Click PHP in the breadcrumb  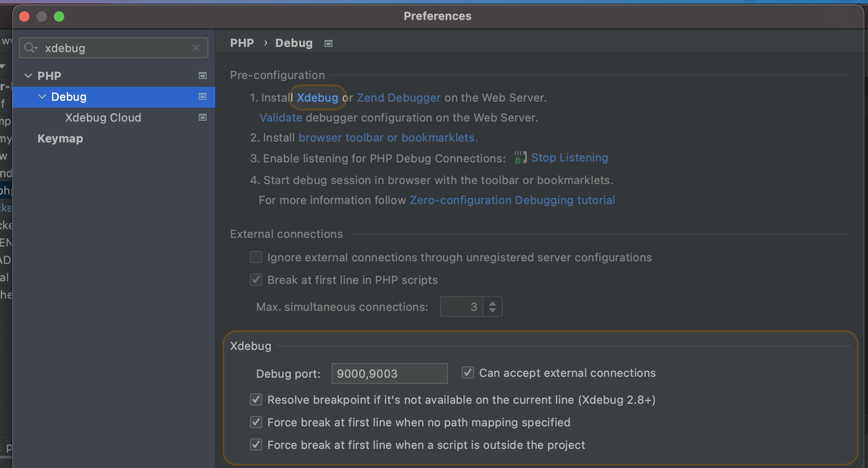coord(242,43)
